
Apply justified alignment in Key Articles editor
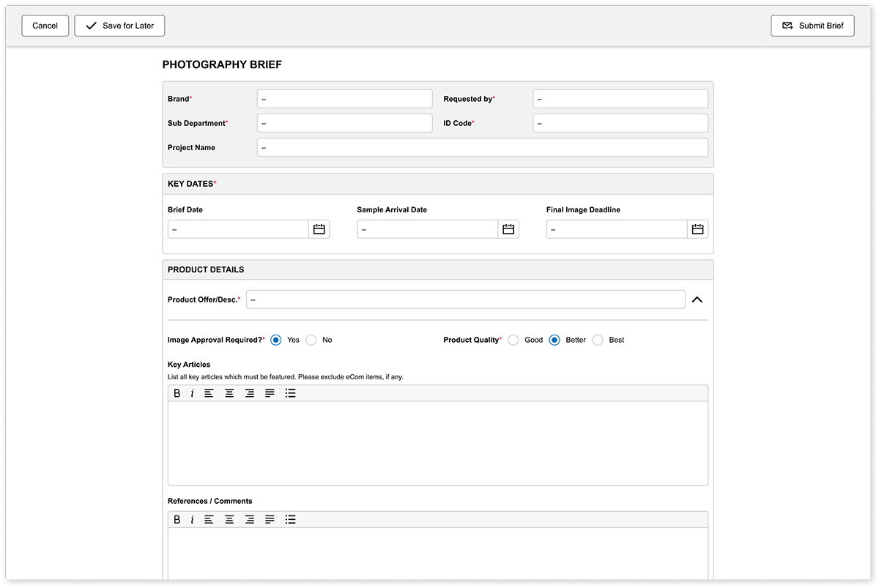point(270,393)
